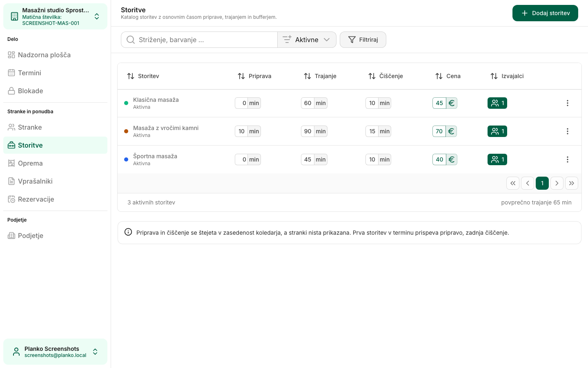The image size is (588, 368).
Task: Open the Športna masaža service row
Action: click(350, 159)
